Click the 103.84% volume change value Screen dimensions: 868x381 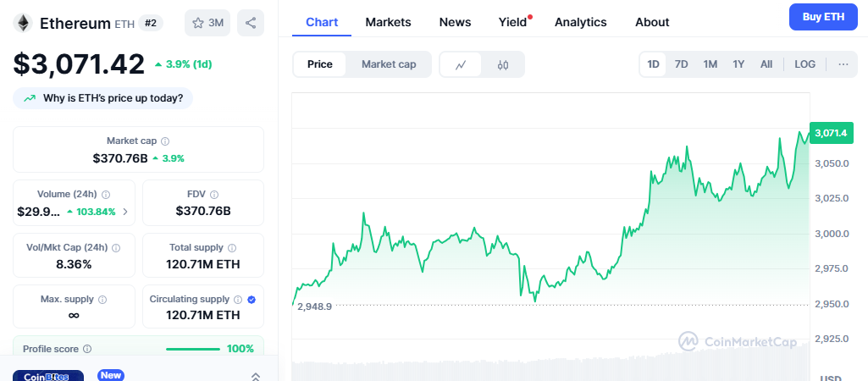97,212
